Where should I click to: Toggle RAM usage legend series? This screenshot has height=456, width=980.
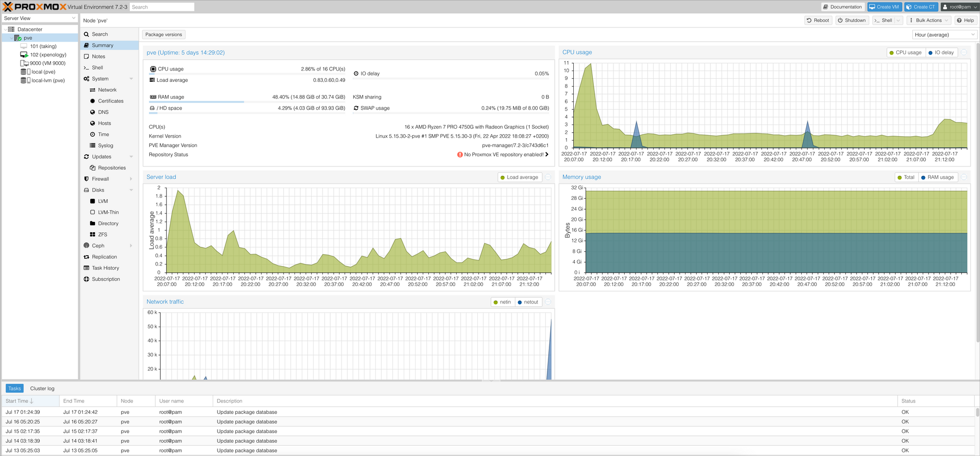937,177
